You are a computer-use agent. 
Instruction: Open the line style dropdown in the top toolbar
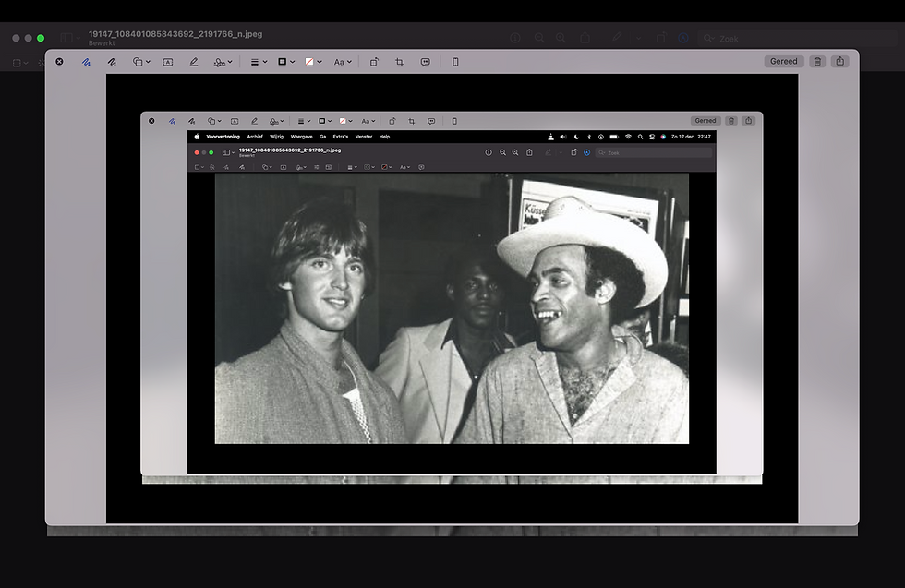click(x=259, y=62)
